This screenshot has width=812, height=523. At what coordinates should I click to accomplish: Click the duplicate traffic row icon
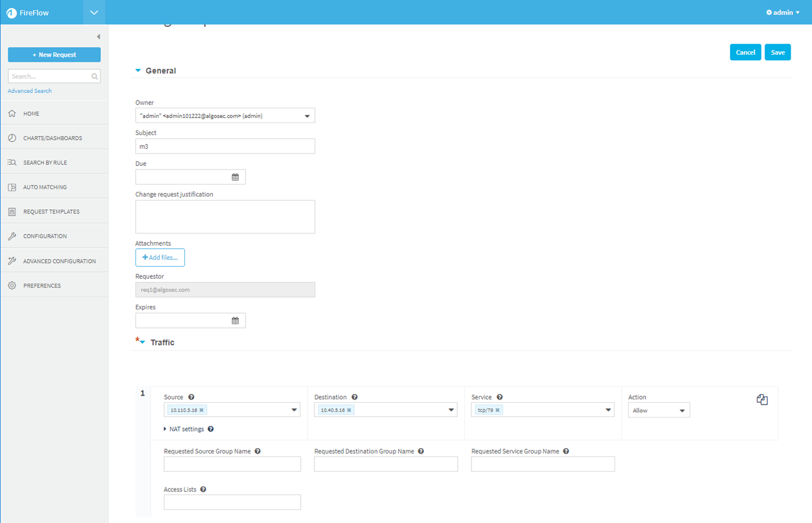762,400
